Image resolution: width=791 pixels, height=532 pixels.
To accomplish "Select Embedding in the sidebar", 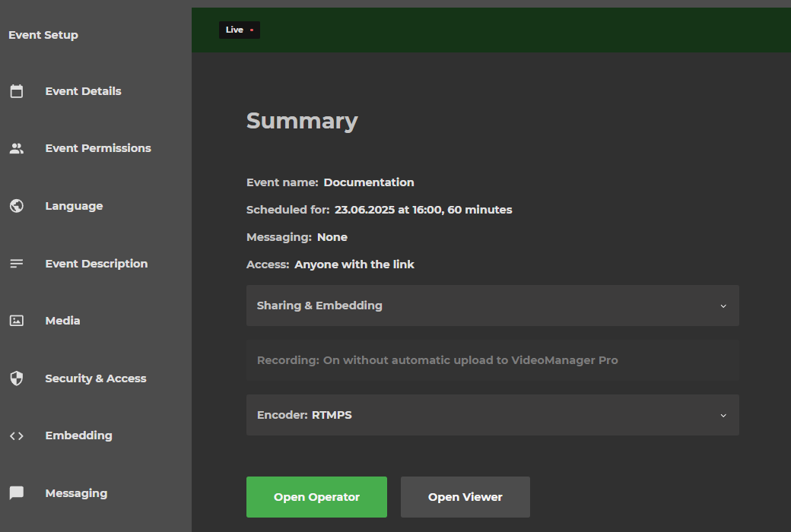I will point(78,435).
